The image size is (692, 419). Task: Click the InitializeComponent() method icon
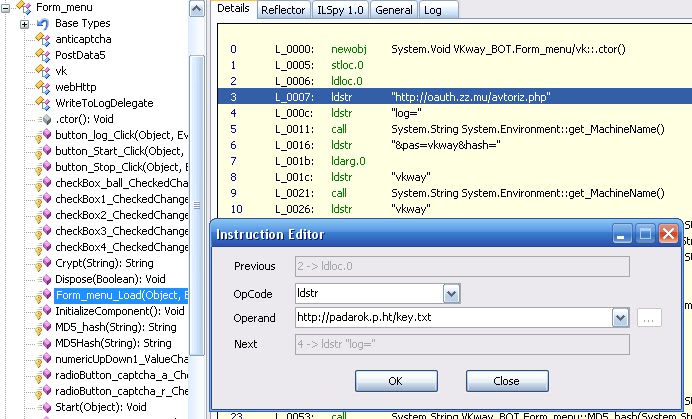click(x=44, y=311)
